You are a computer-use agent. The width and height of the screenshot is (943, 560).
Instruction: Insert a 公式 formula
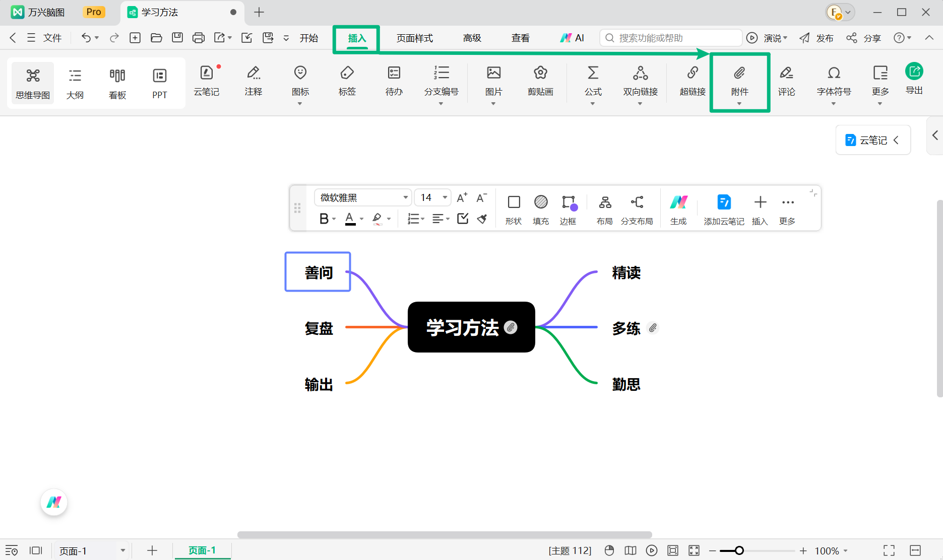coord(593,84)
